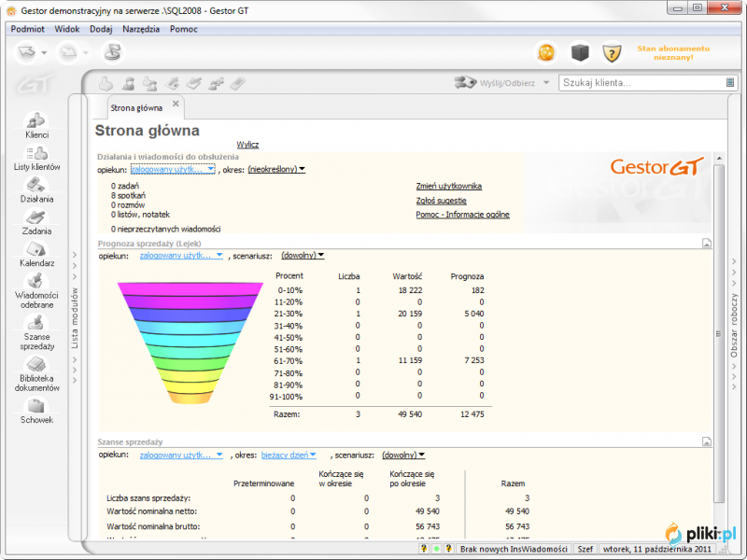747x560 pixels.
Task: Open scenariusz (dowolny) dropdown in Szanse sprzedaży
Action: point(403,455)
